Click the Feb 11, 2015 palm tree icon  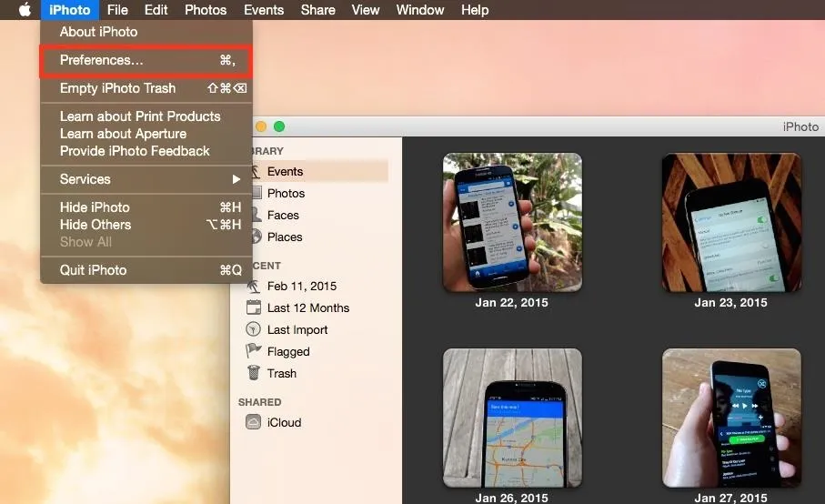pyautogui.click(x=254, y=287)
